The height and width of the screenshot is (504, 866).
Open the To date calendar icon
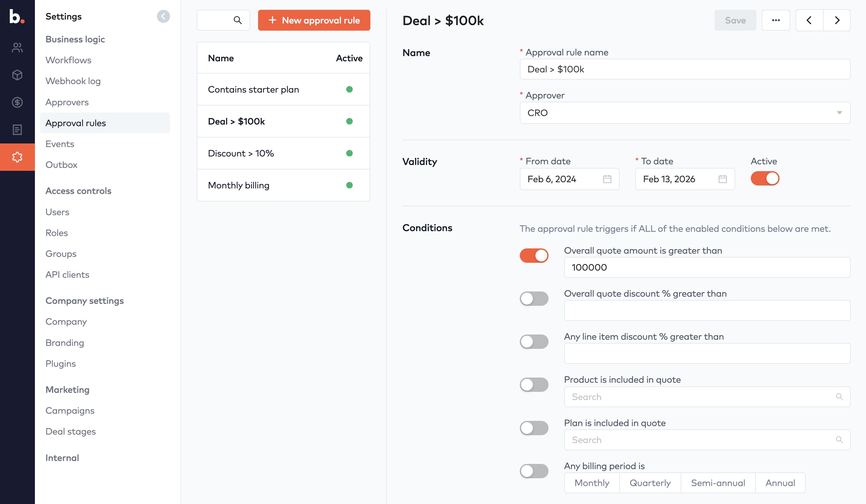[x=722, y=179]
